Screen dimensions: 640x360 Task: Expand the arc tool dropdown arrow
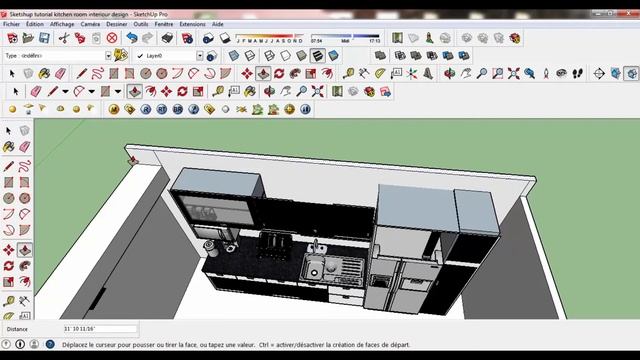tap(91, 91)
